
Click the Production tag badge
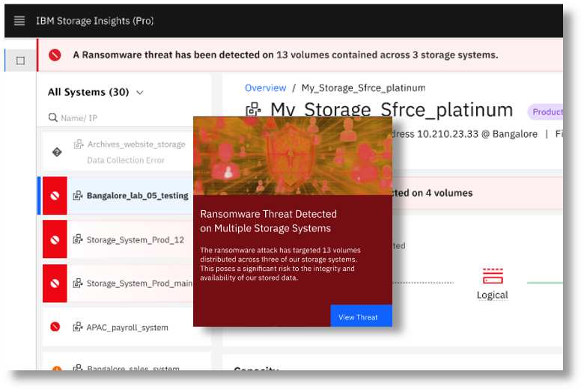(x=545, y=111)
